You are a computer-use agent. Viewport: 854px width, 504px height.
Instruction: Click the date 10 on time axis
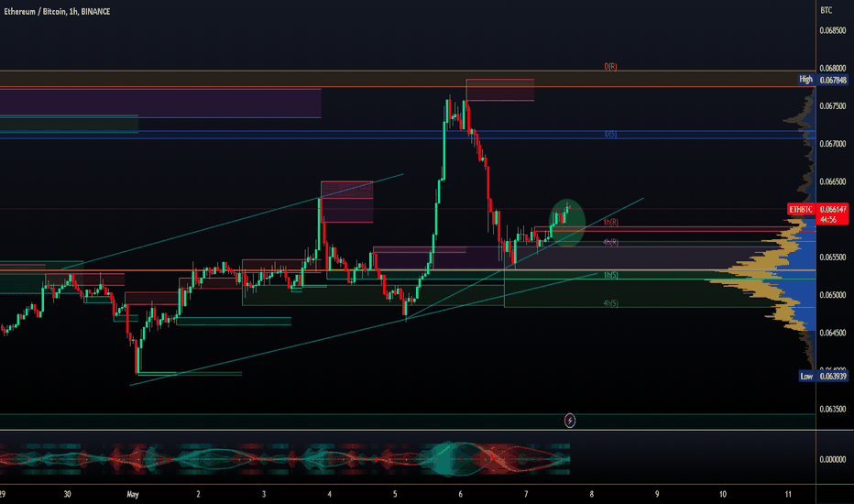723,494
